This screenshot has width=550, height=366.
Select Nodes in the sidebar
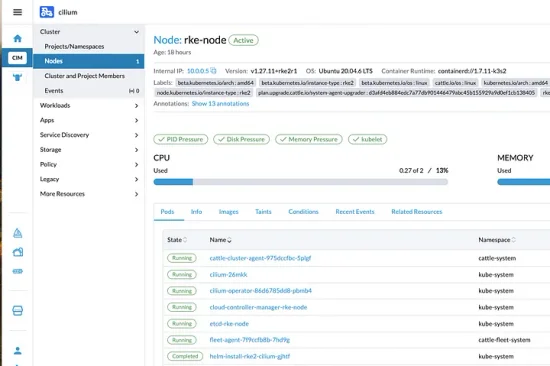pos(89,61)
